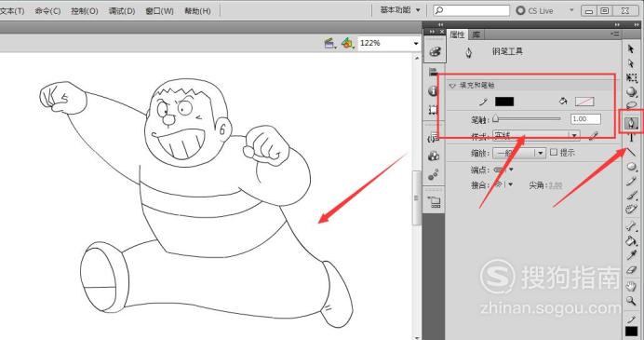Select the Brush tool
Image resolution: width=644 pixels, height=340 pixels.
tap(631, 195)
